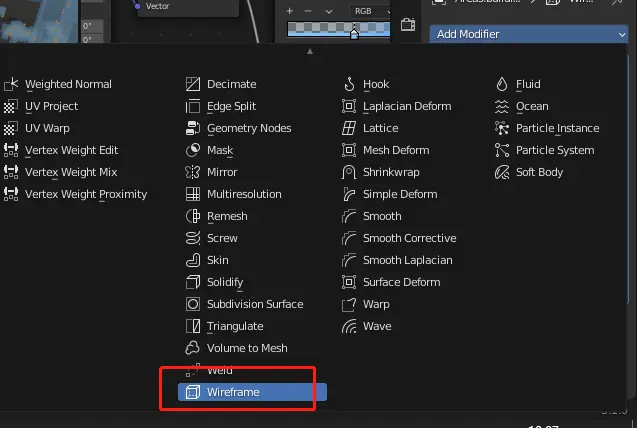Click the Decimate modifier icon
This screenshot has width=637, height=428.
point(193,84)
